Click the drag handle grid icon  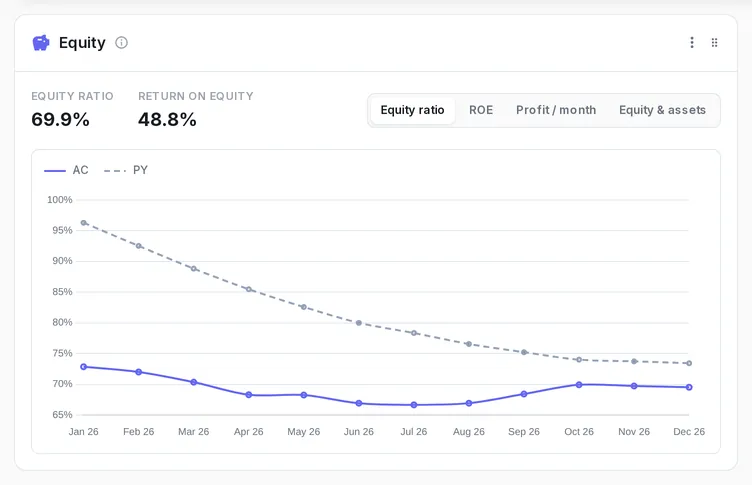point(714,43)
